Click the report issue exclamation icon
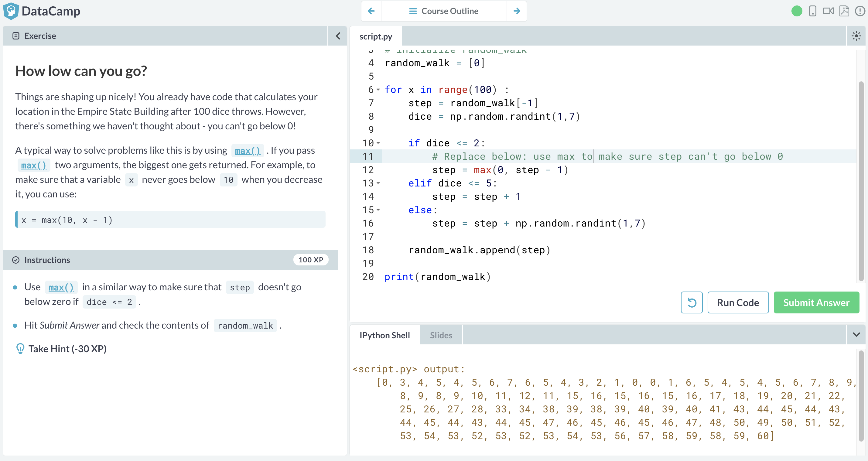 [859, 11]
